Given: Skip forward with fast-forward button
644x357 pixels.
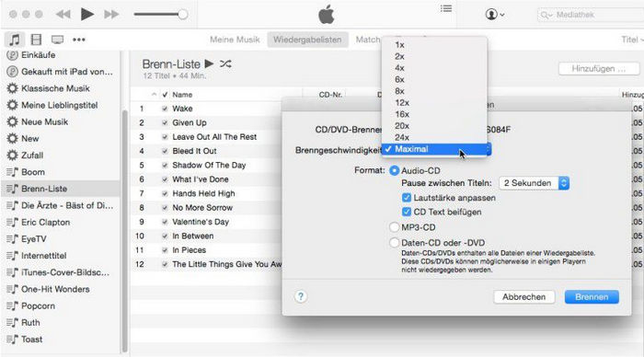Looking at the screenshot, I should tap(111, 15).
